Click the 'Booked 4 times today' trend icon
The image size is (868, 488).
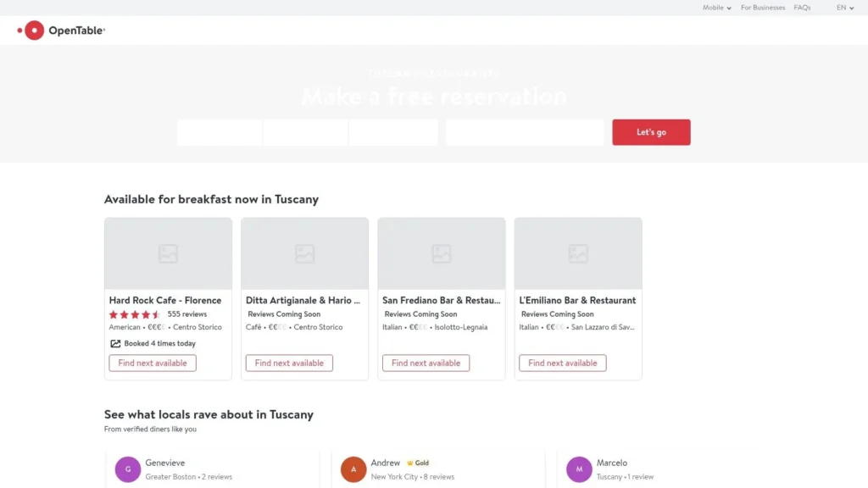(x=114, y=343)
